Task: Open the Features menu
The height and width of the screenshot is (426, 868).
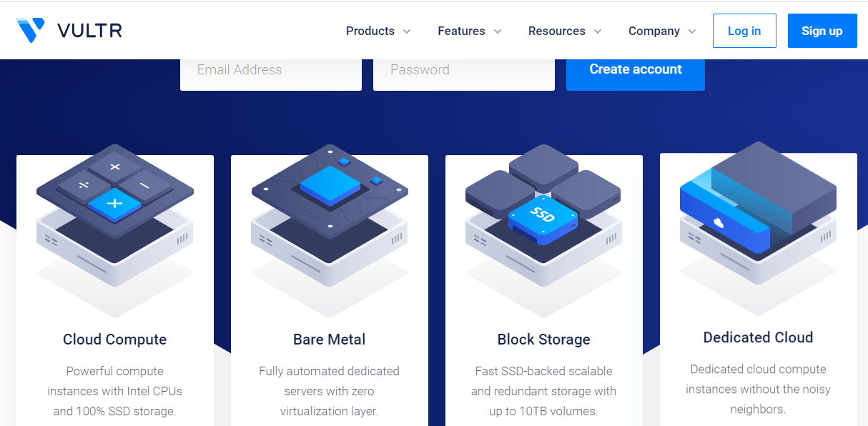Action: (x=461, y=31)
